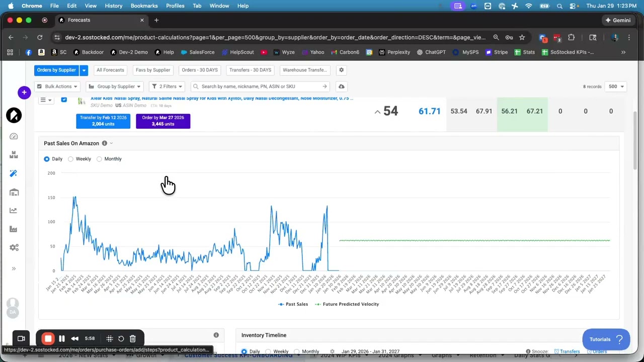This screenshot has height=362, width=644.
Task: Click the recorder camera icon
Action: pyautogui.click(x=21, y=339)
